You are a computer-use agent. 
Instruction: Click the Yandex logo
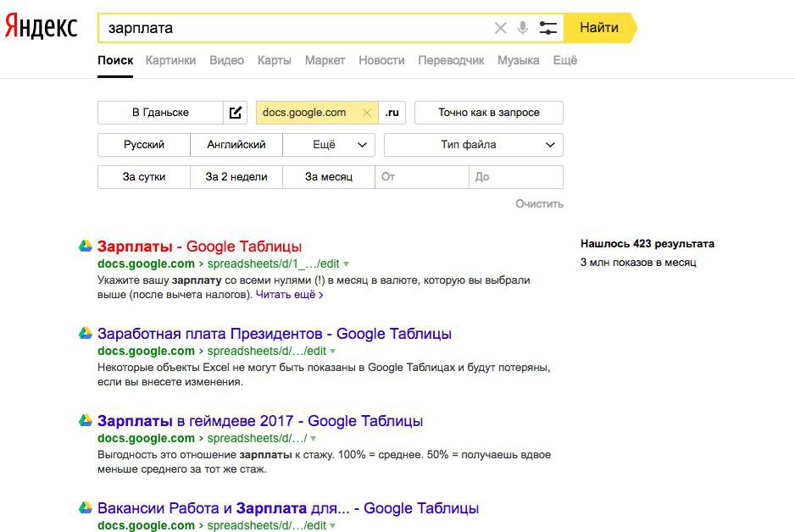point(41,26)
